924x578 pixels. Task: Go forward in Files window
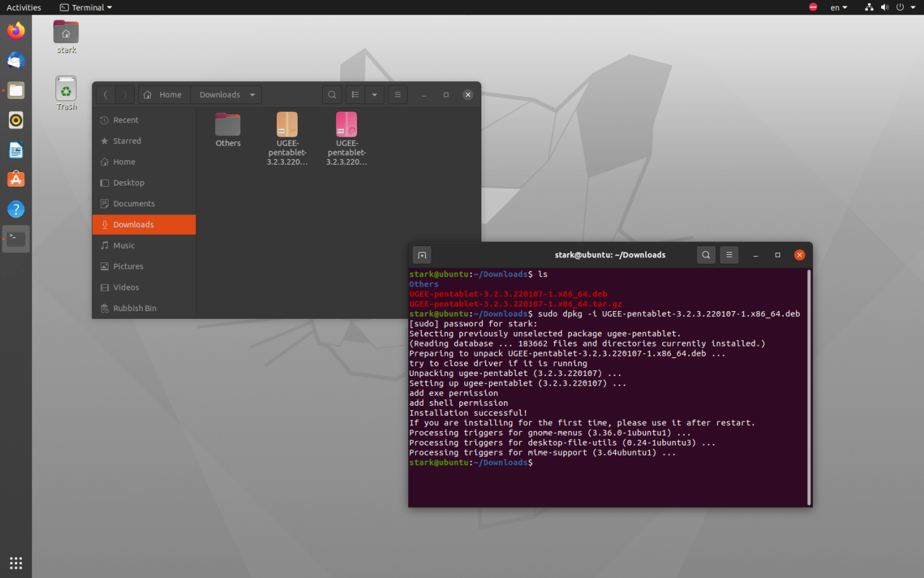[x=125, y=95]
